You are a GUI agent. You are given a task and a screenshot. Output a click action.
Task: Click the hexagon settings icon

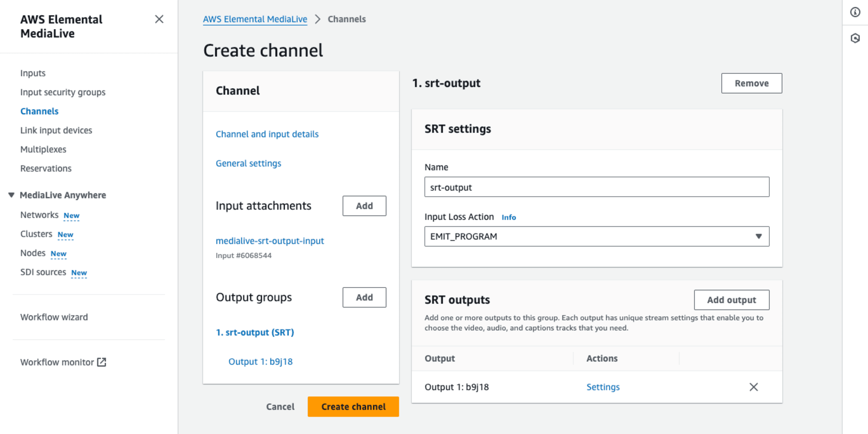tap(855, 38)
